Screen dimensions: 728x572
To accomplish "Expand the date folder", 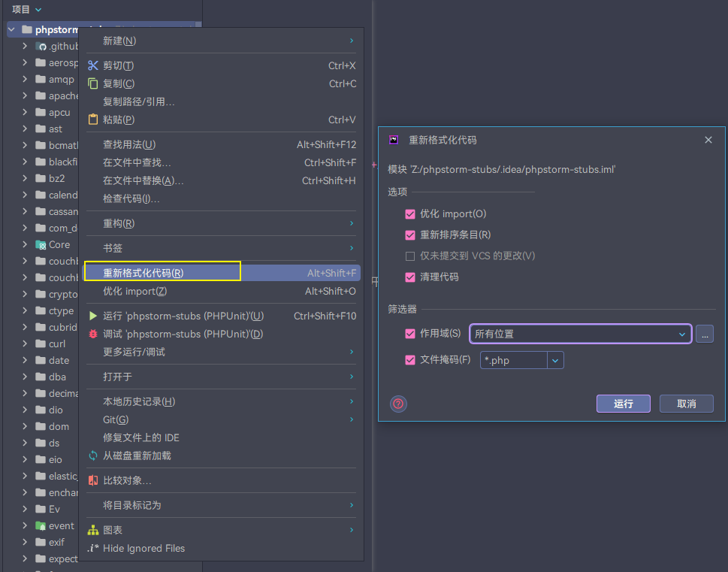I will click(x=25, y=360).
